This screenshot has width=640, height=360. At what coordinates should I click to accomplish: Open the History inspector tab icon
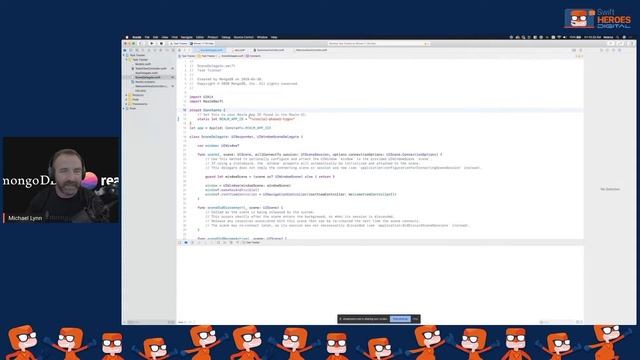click(x=607, y=50)
